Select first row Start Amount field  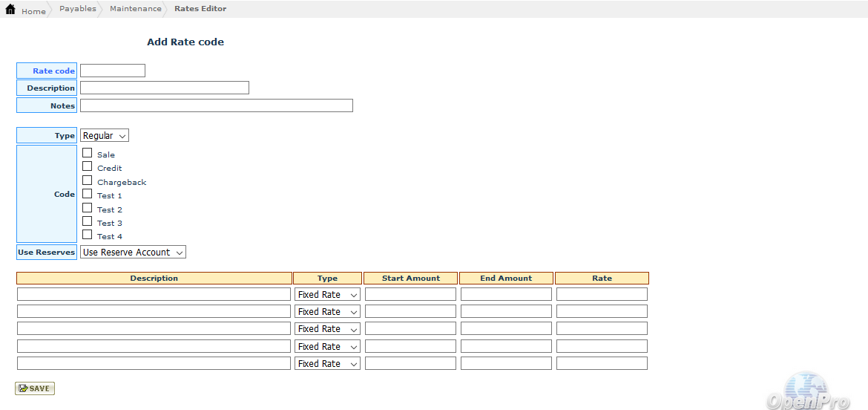click(410, 295)
